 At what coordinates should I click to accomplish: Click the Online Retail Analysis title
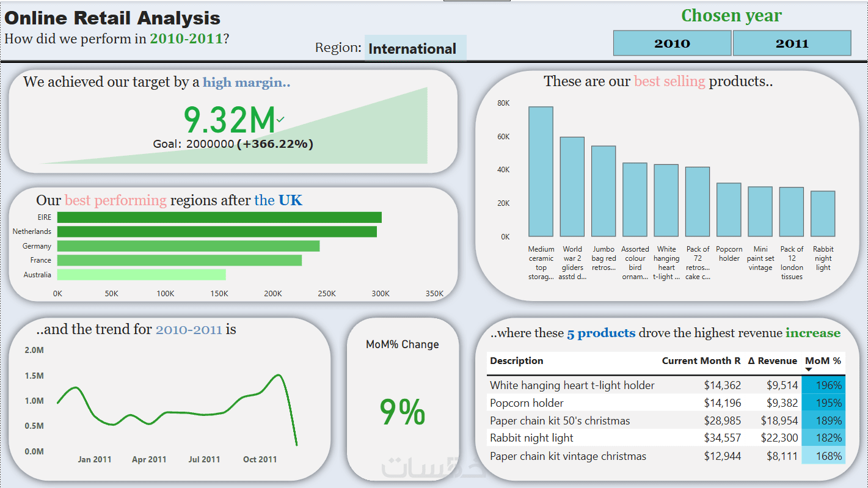(x=112, y=18)
